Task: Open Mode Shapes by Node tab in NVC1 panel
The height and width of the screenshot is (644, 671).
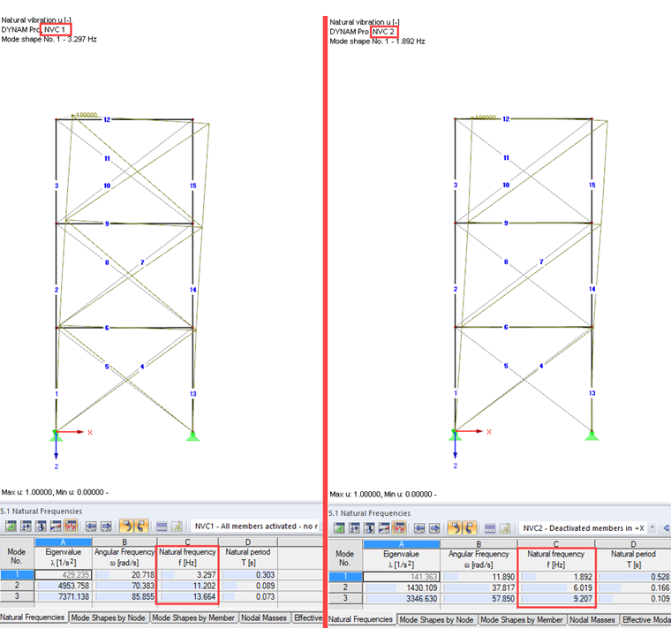Action: pyautogui.click(x=108, y=617)
